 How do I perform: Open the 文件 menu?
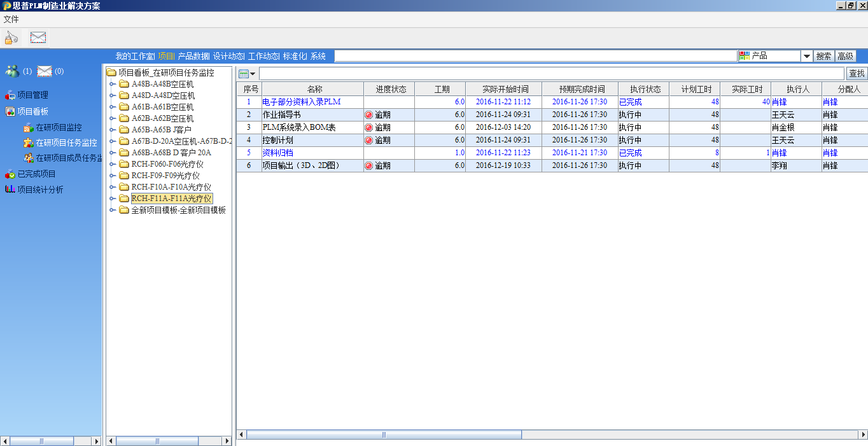(11, 19)
